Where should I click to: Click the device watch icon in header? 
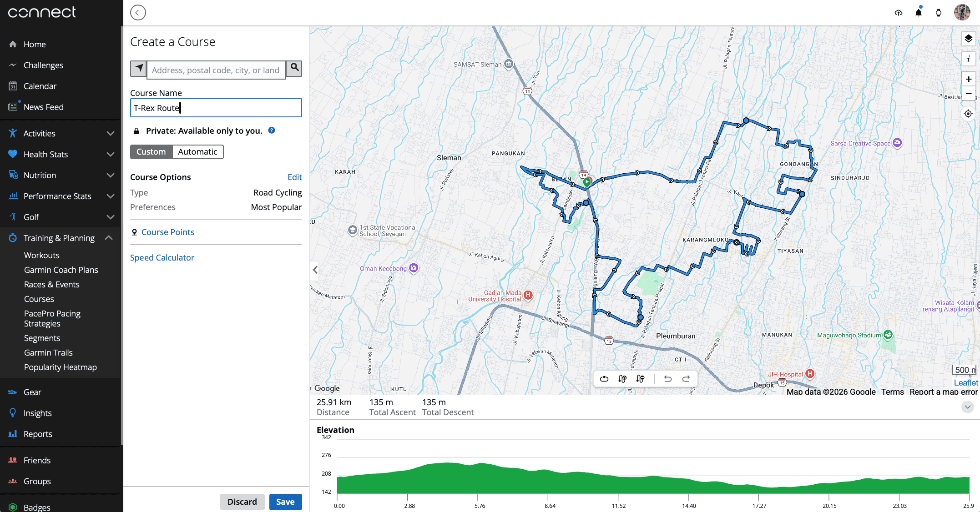(939, 13)
